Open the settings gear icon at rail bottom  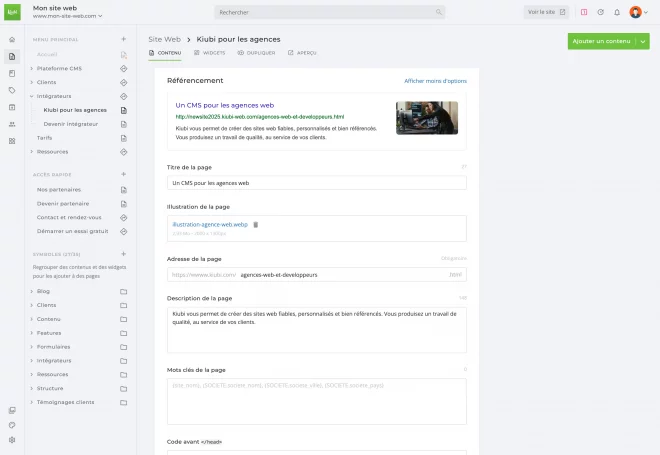pos(12,440)
